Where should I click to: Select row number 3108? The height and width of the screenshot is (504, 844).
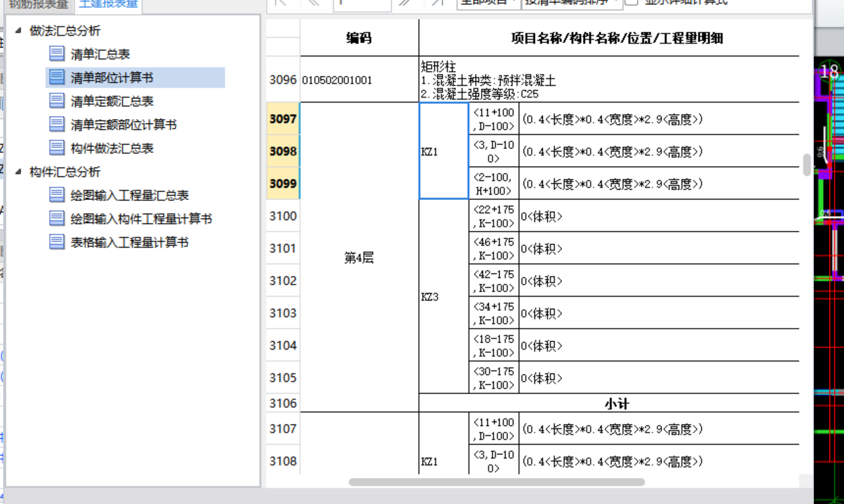[283, 461]
